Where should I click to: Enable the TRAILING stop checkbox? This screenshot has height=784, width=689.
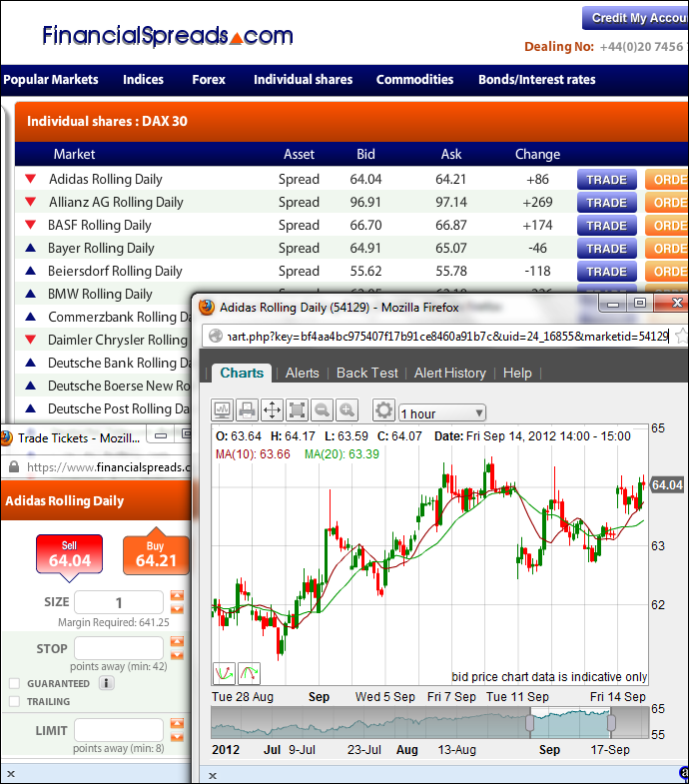point(15,701)
